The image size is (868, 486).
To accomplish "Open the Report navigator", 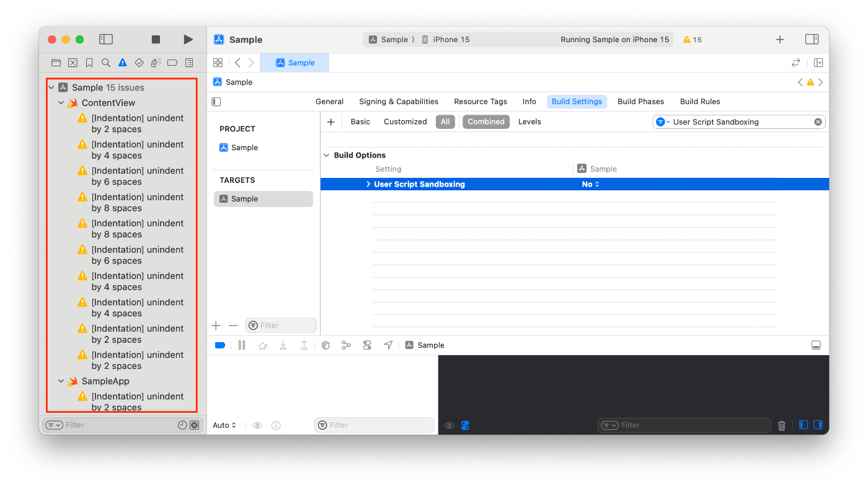I will [189, 63].
